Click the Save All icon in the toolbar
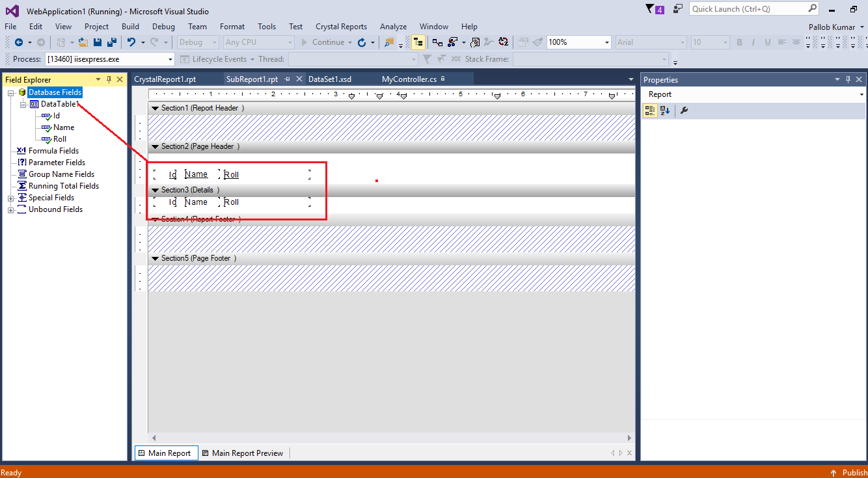Image resolution: width=868 pixels, height=478 pixels. [111, 42]
